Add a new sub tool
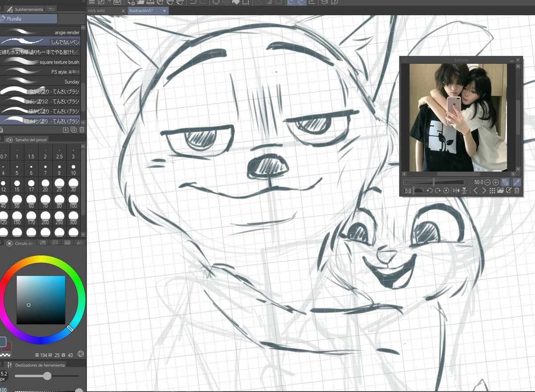 [66, 130]
